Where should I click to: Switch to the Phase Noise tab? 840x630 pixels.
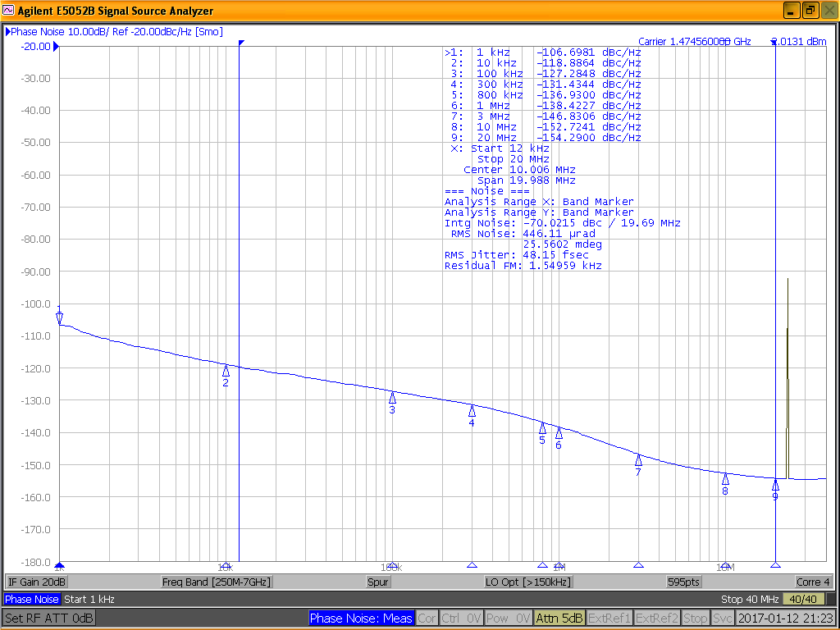tap(31, 599)
